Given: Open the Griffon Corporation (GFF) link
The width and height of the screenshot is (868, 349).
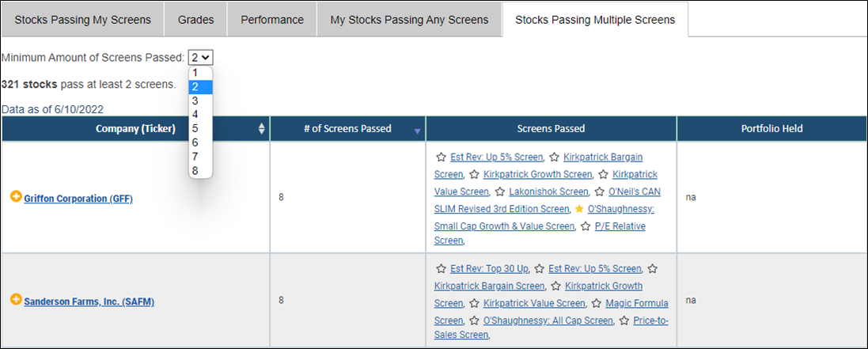Looking at the screenshot, I should (78, 199).
